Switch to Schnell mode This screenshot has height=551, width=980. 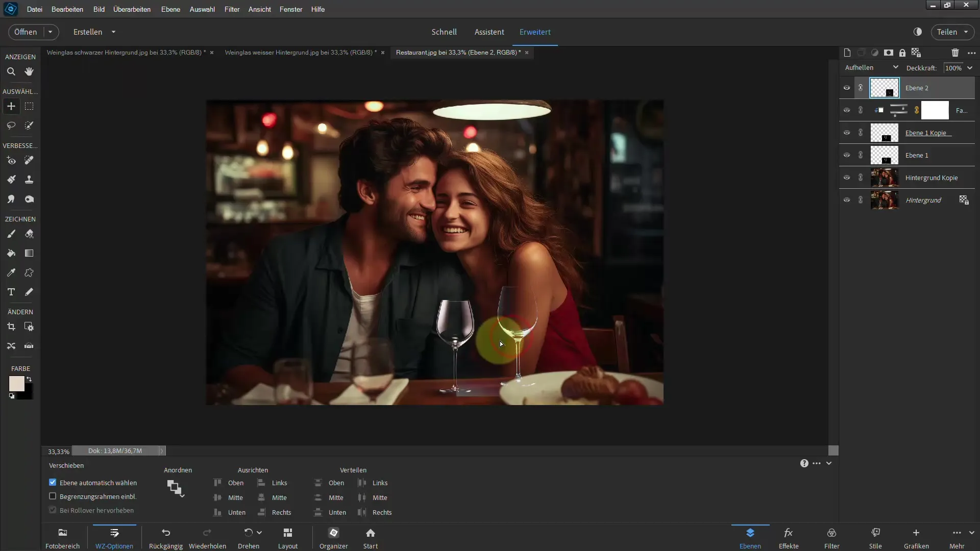444,32
